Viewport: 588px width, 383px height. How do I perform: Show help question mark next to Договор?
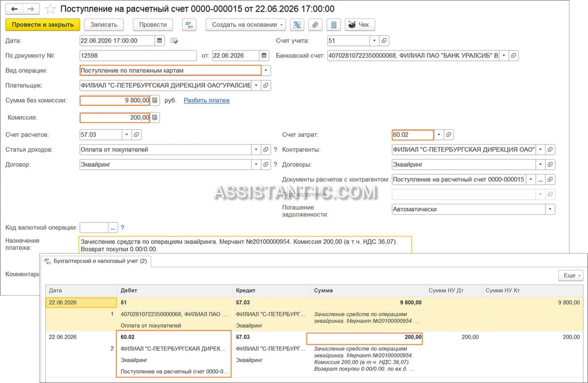(x=276, y=164)
